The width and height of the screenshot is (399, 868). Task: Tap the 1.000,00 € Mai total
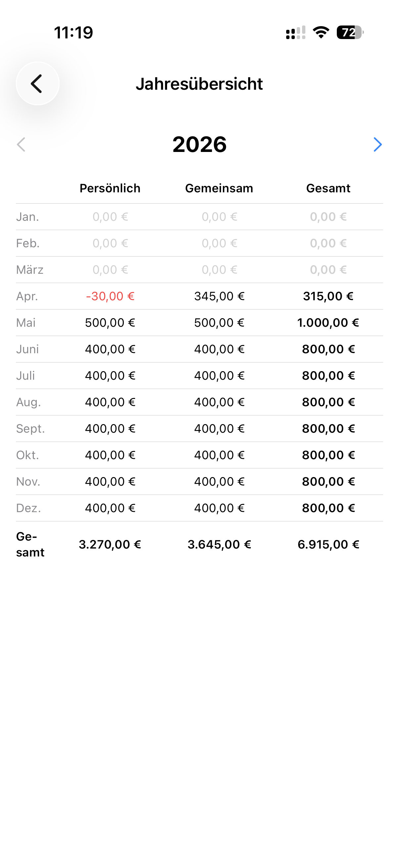pyautogui.click(x=328, y=323)
